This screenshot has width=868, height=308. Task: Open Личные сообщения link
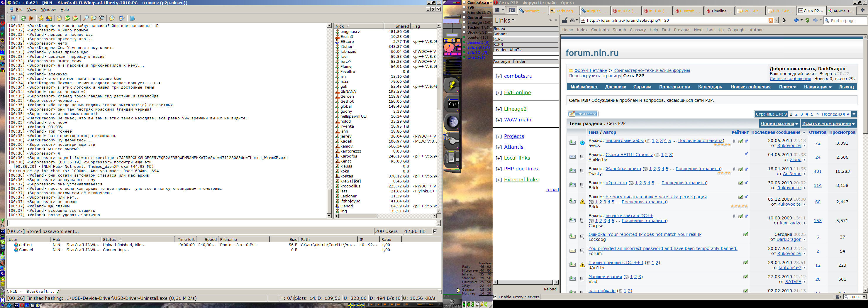pos(790,79)
